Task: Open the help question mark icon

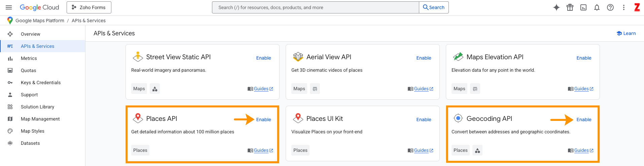Action: 610,7
